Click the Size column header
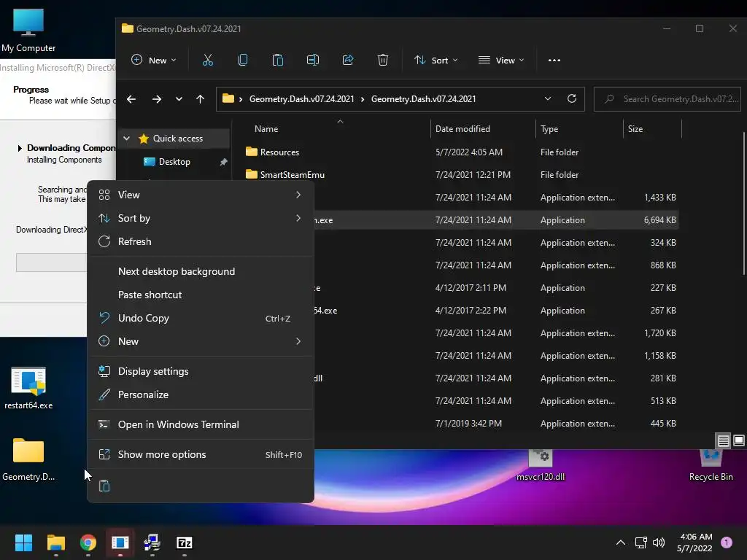 point(652,129)
